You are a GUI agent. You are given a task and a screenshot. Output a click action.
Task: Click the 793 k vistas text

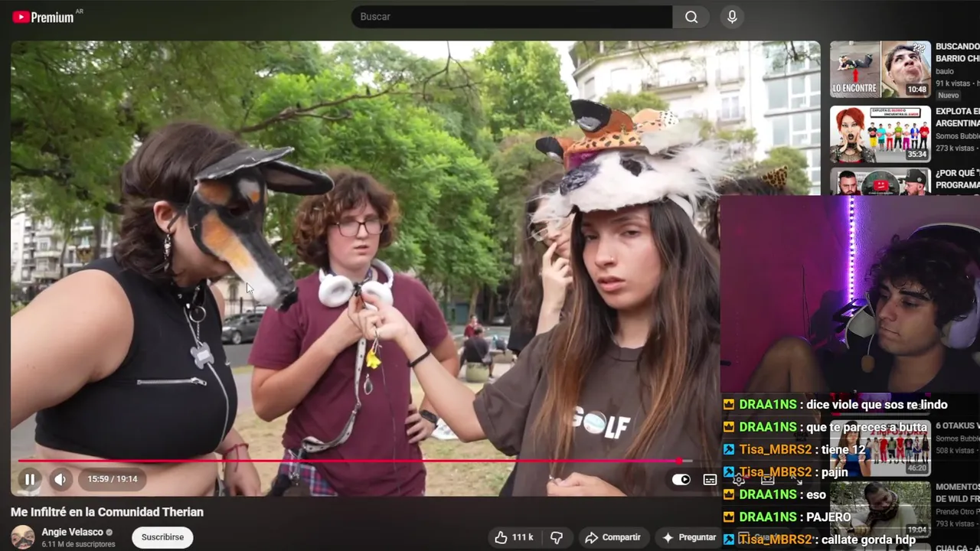955,523
